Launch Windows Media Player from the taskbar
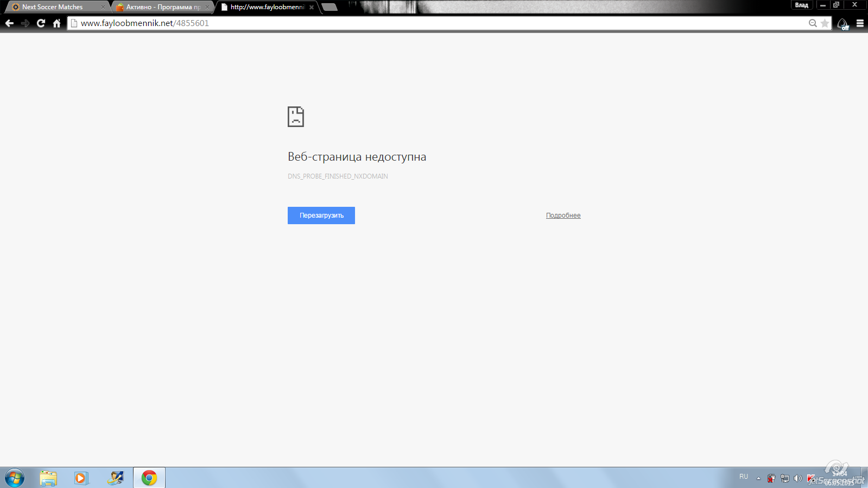The width and height of the screenshot is (868, 488). coord(81,478)
